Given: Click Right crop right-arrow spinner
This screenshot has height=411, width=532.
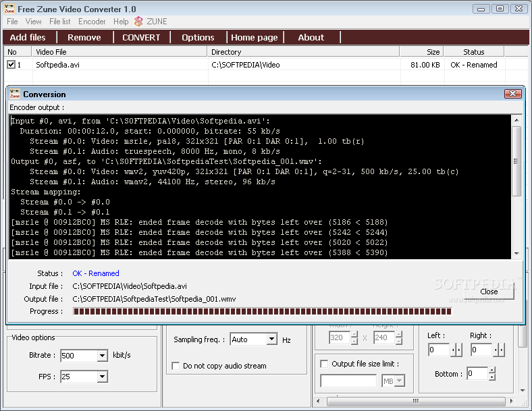Looking at the screenshot, I should tap(502, 350).
